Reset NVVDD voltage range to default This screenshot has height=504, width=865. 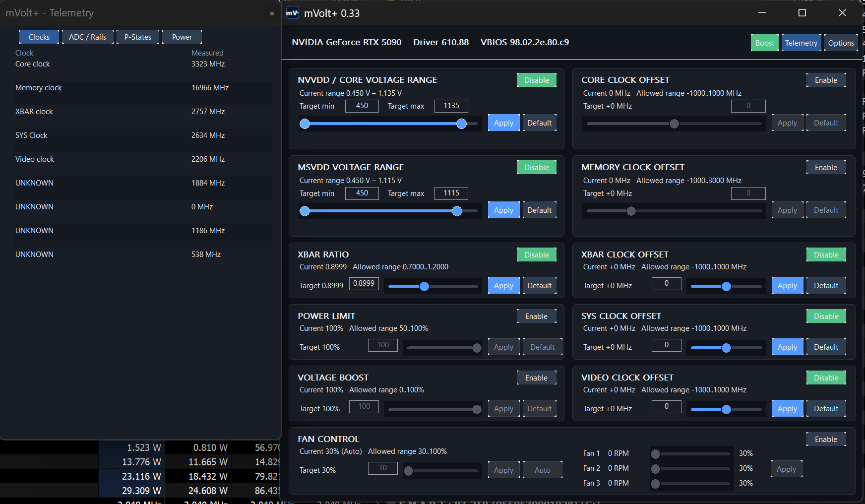[x=540, y=123]
